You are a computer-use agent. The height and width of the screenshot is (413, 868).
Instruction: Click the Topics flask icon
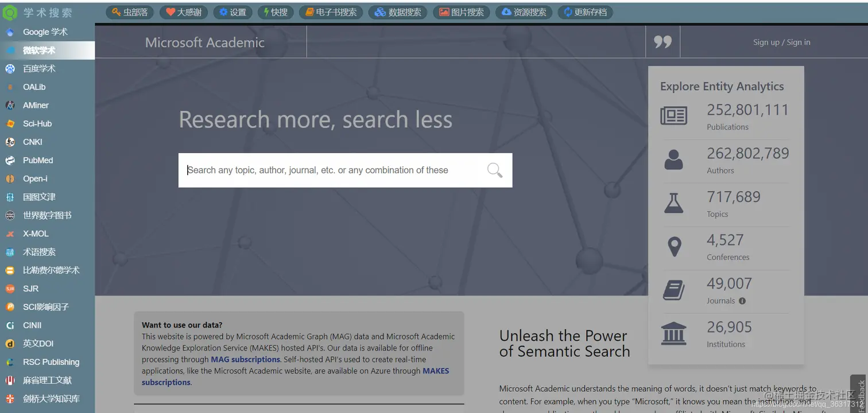(x=673, y=203)
